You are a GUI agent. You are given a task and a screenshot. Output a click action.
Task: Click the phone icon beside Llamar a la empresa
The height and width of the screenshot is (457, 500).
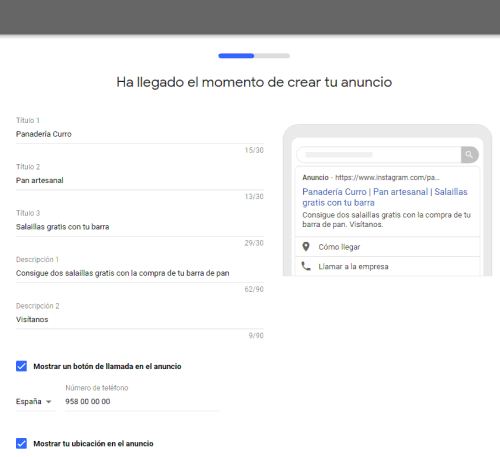tap(306, 266)
